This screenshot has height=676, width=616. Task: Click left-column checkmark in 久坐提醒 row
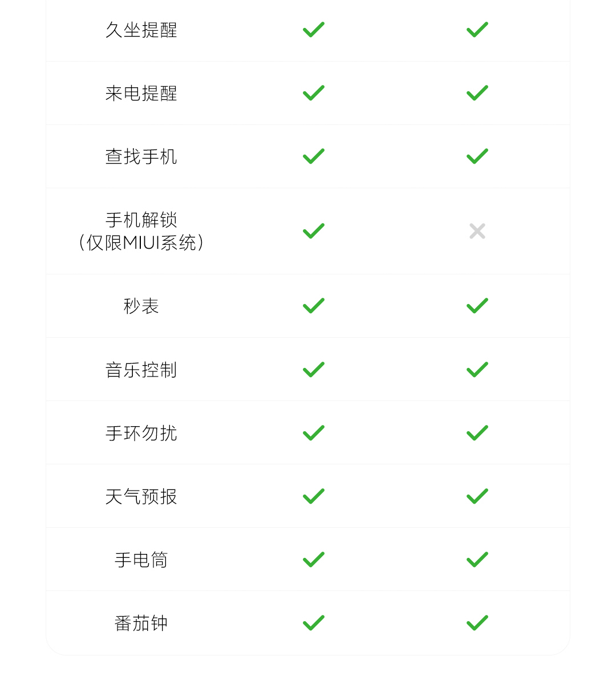(313, 30)
